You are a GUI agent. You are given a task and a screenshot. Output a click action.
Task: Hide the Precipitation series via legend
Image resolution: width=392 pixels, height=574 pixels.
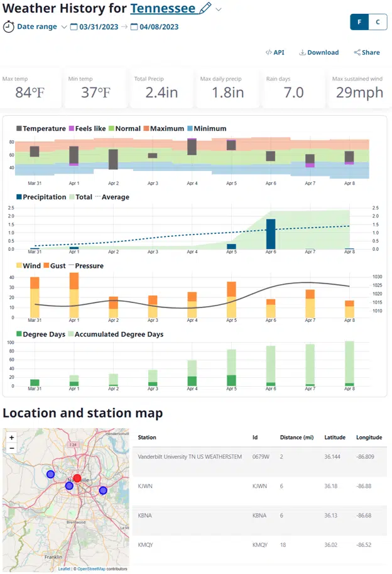click(41, 197)
